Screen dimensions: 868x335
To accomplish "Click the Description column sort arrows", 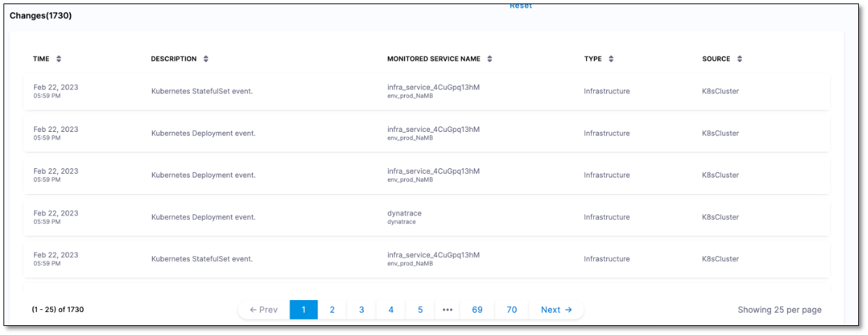I will point(206,59).
